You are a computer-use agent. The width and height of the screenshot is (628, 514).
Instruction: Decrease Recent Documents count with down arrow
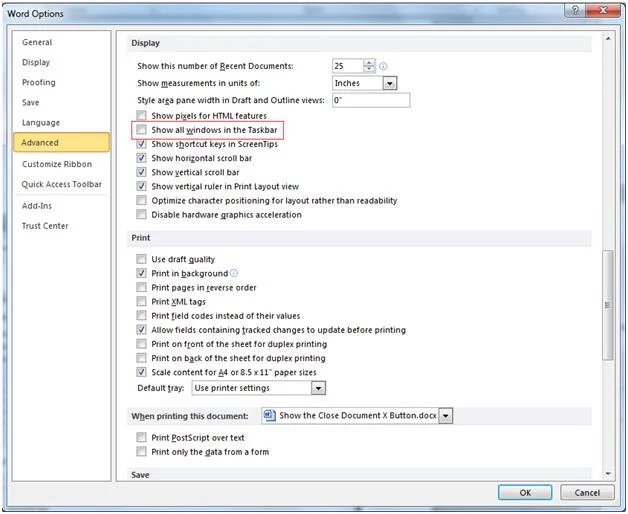[x=369, y=69]
